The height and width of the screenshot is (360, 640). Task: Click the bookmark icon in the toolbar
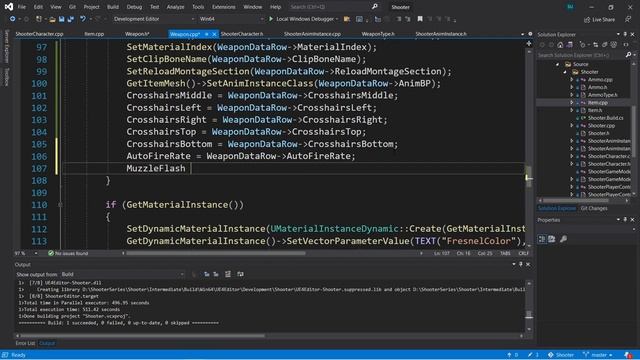(x=420, y=19)
